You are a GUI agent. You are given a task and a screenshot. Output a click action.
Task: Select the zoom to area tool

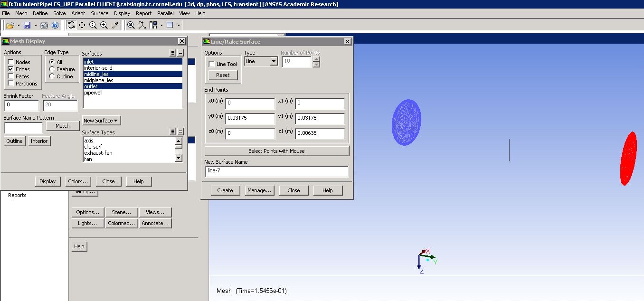coord(104,25)
